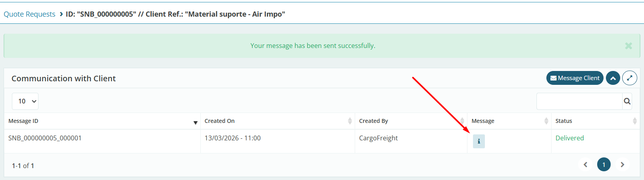644x180 pixels.
Task: Collapse the Communication with Client panel
Action: tap(613, 78)
